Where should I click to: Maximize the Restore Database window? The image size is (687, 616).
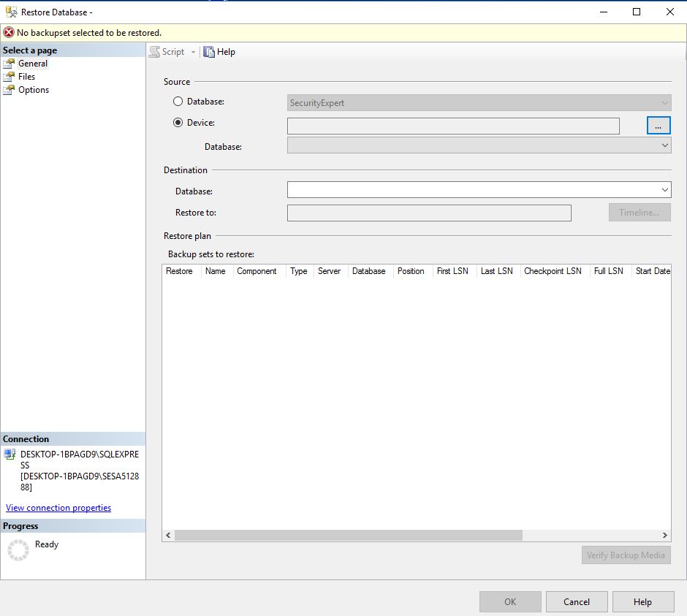point(637,12)
